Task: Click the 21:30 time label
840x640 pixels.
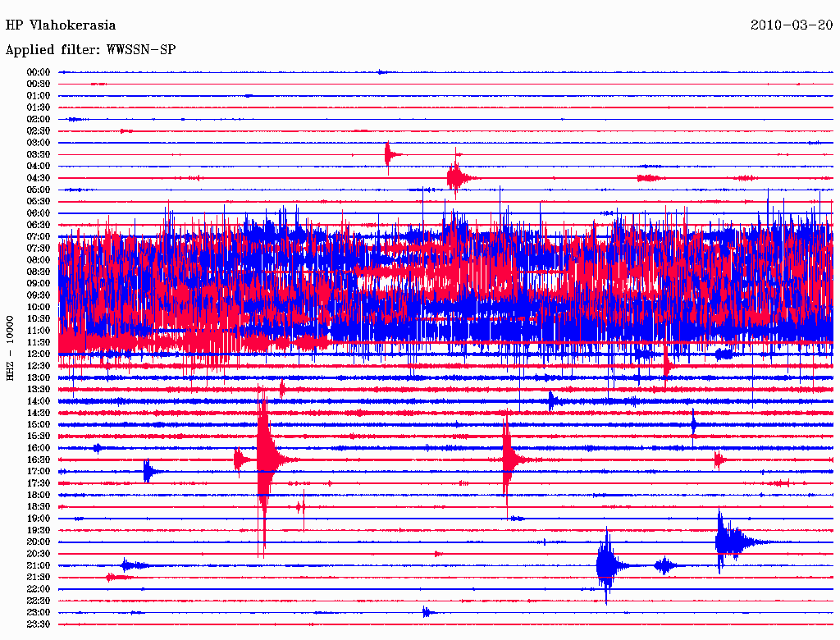Action: click(x=39, y=578)
